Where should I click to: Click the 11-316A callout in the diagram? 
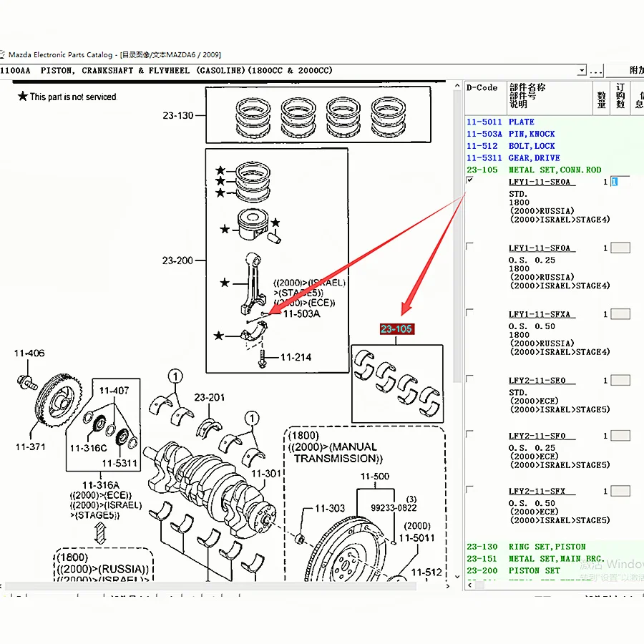(101, 485)
